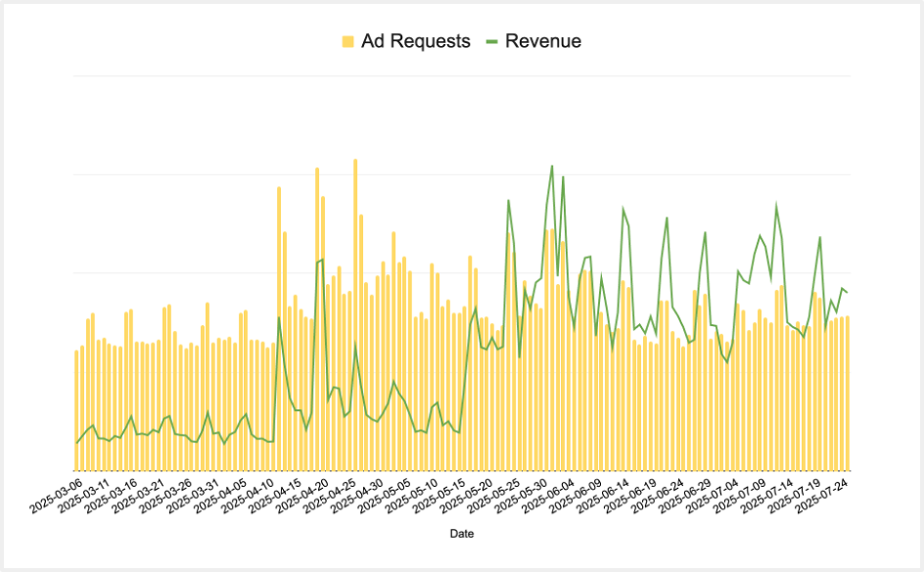Click the Revenue line's rightmost end point
The height and width of the screenshot is (572, 924).
pyautogui.click(x=847, y=292)
